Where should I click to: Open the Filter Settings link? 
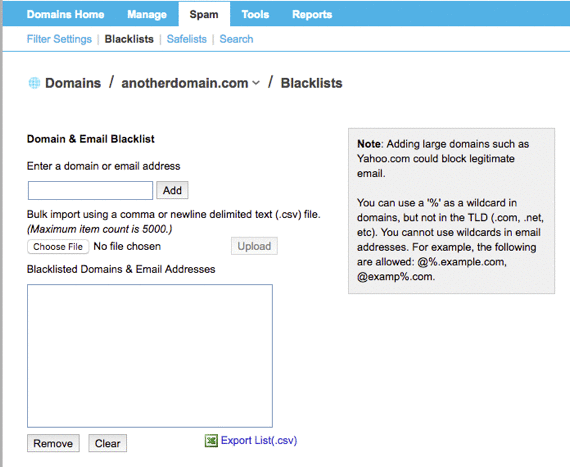tap(59, 39)
